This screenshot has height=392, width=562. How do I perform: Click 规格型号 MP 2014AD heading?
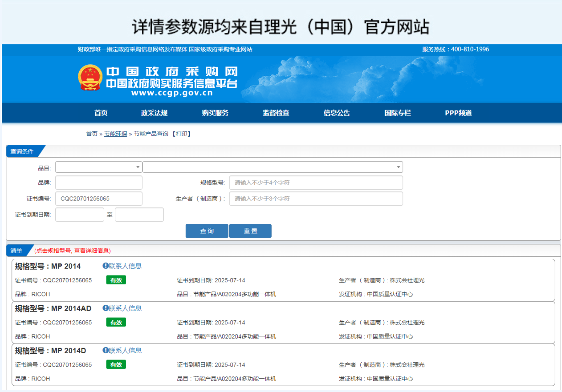pos(53,308)
